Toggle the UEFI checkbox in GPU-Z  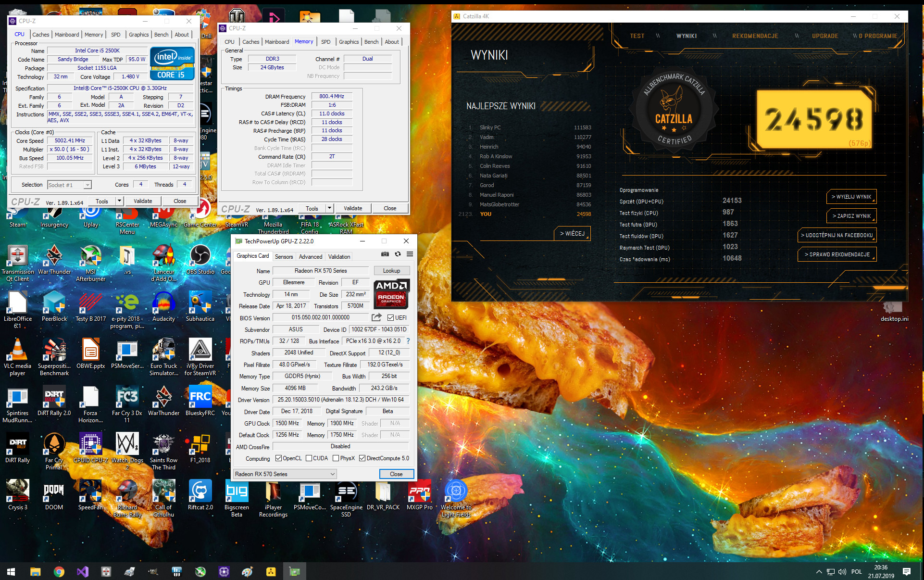click(390, 317)
